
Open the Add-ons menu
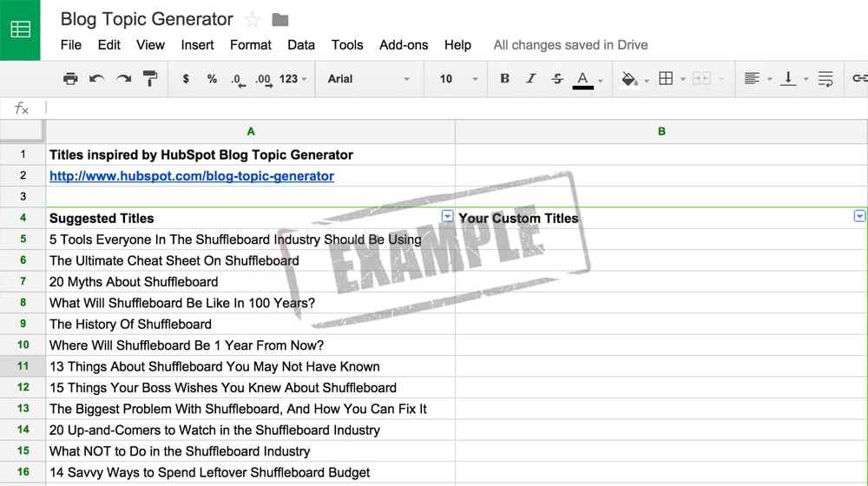404,45
